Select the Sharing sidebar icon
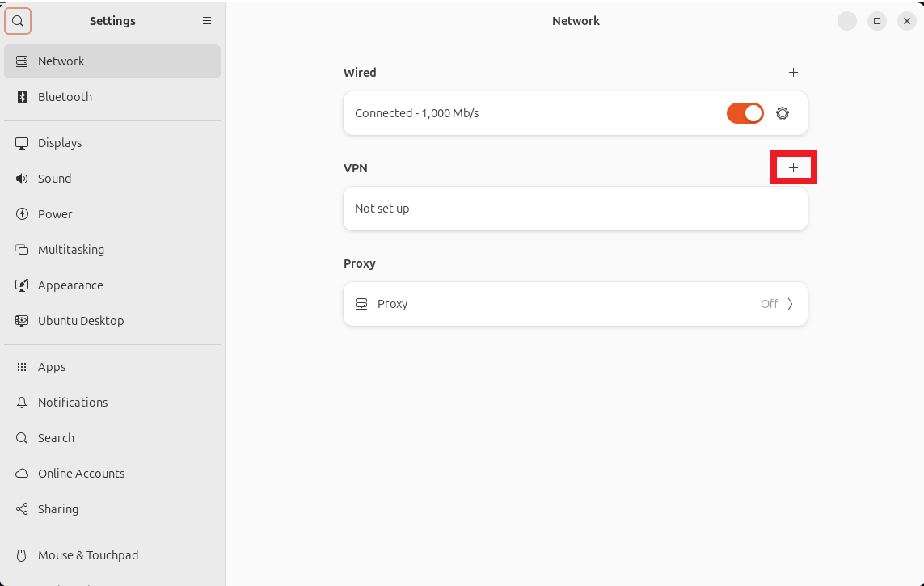This screenshot has height=586, width=924. click(21, 509)
